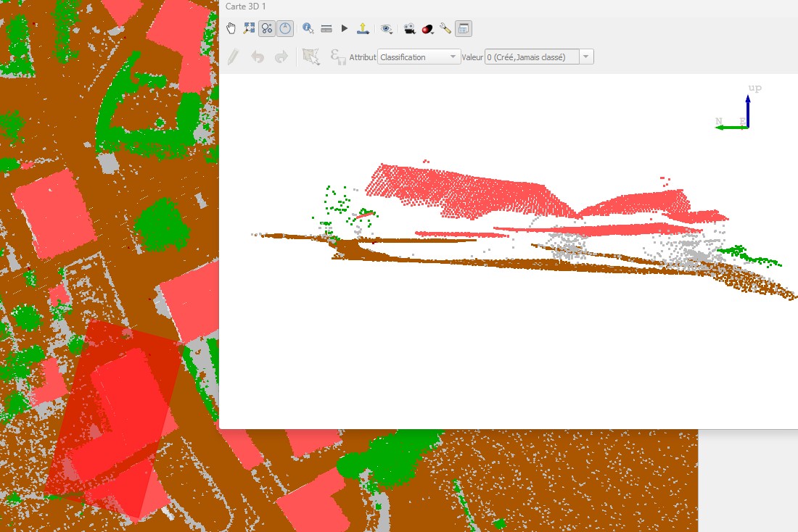Click the red sphere effects icon
The width and height of the screenshot is (798, 532).
[x=427, y=28]
